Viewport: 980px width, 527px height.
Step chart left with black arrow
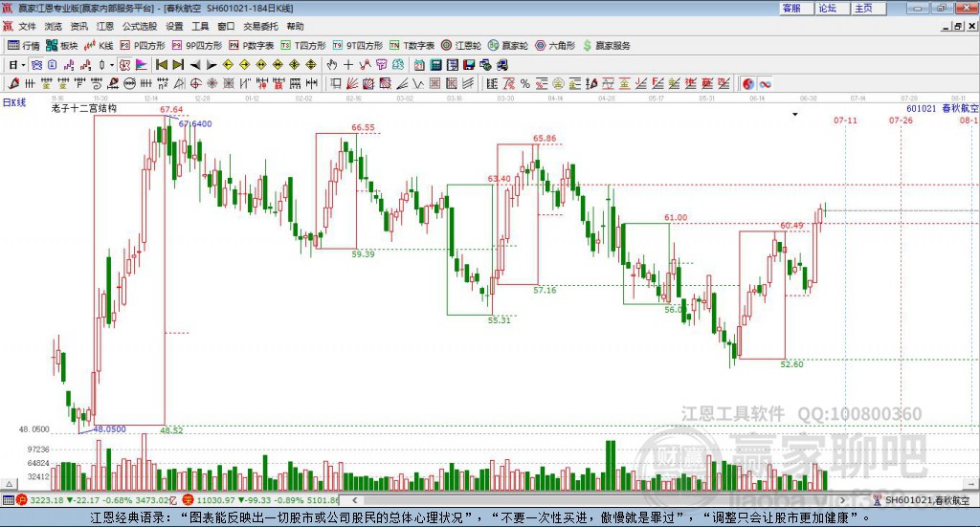tap(195, 65)
